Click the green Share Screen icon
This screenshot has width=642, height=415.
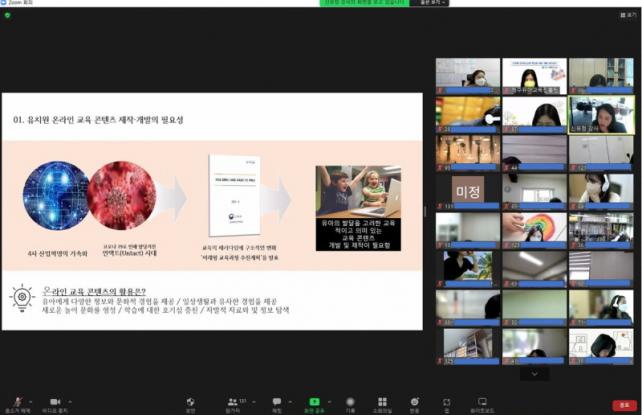314,402
